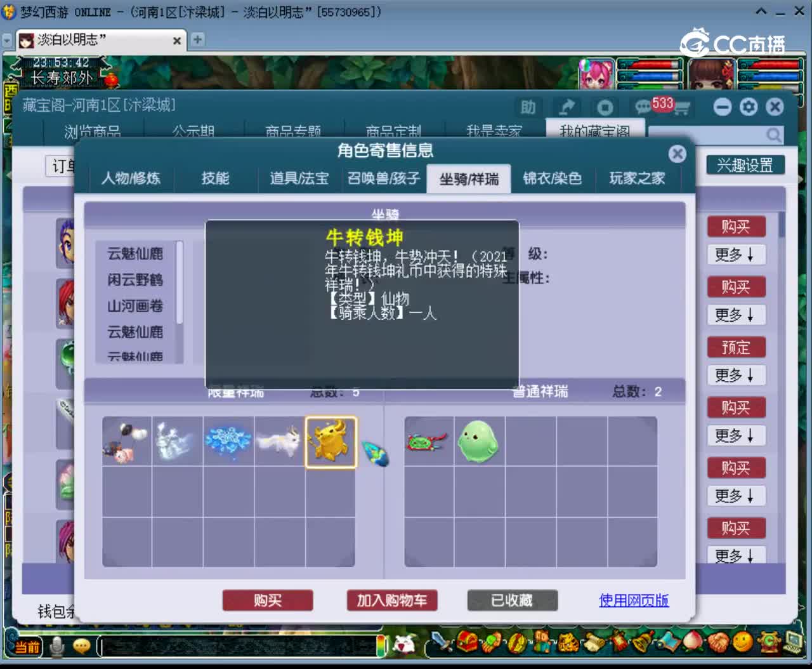Open the scroll icon in bottom bar

594,642
